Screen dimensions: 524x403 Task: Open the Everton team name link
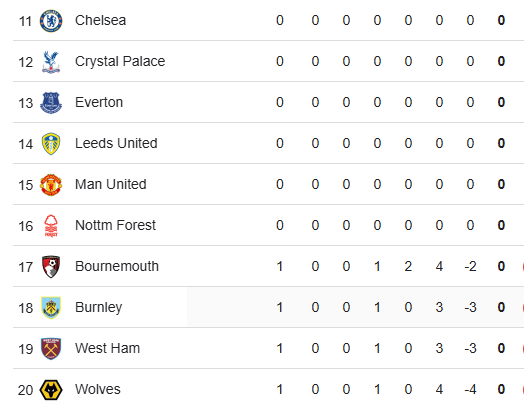coord(99,102)
